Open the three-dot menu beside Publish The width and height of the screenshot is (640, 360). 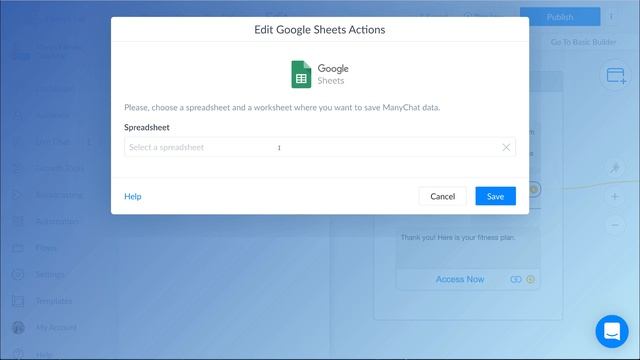coord(611,17)
